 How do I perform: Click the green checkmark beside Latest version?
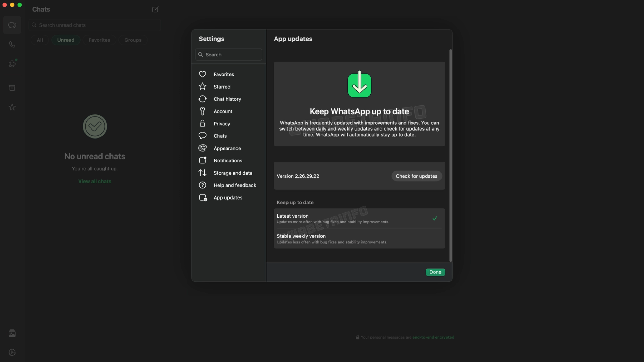[435, 218]
